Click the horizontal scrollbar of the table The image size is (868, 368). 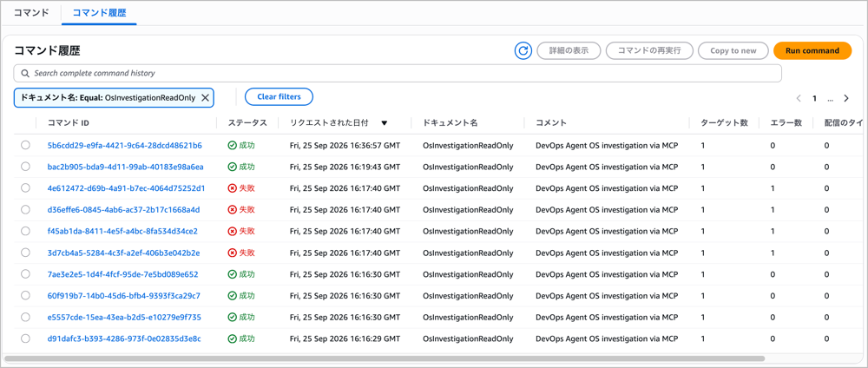[385, 358]
